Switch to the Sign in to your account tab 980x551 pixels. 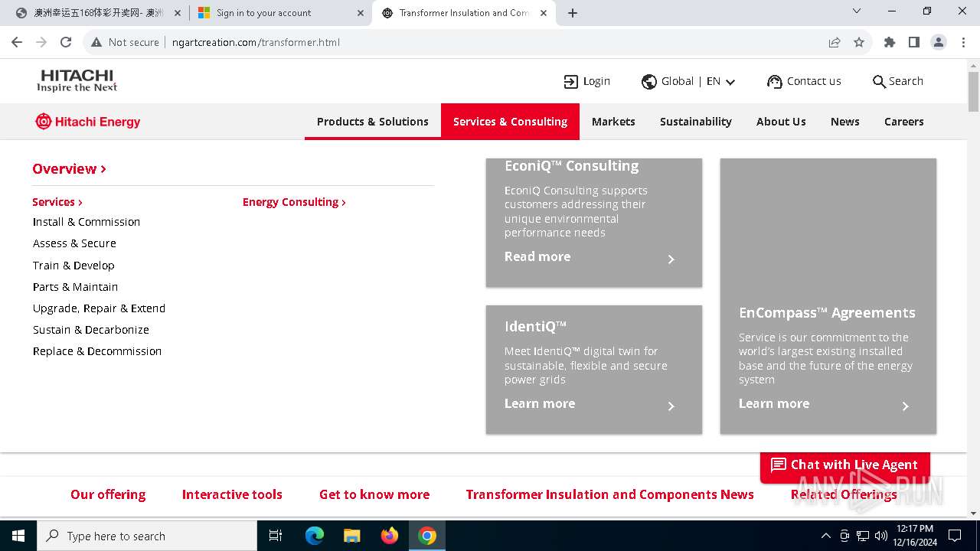pyautogui.click(x=279, y=13)
